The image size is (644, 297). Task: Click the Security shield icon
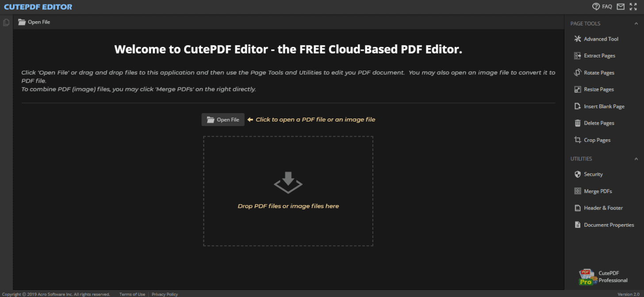[x=577, y=174]
